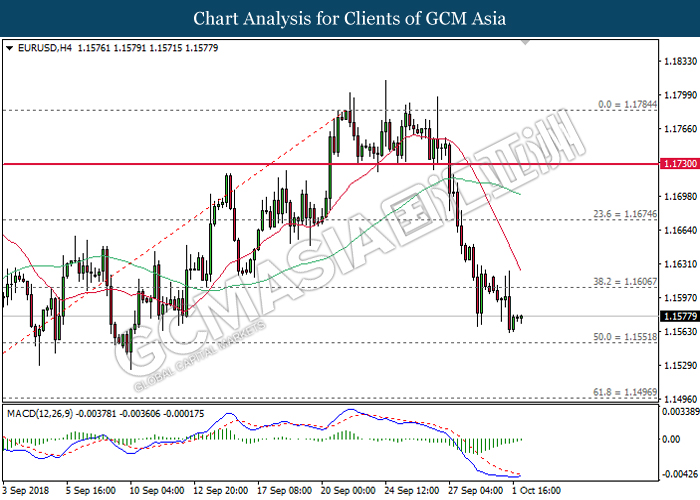Viewport: 700px width, 500px height.
Task: Select the 38.2 = 1.16067 Fibonacci label
Action: pos(625,282)
